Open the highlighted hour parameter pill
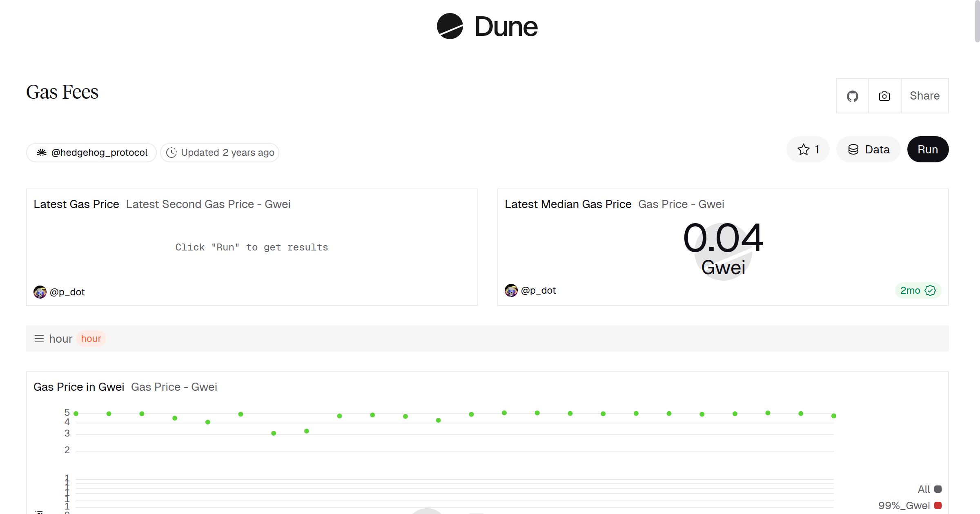980x514 pixels. [91, 338]
